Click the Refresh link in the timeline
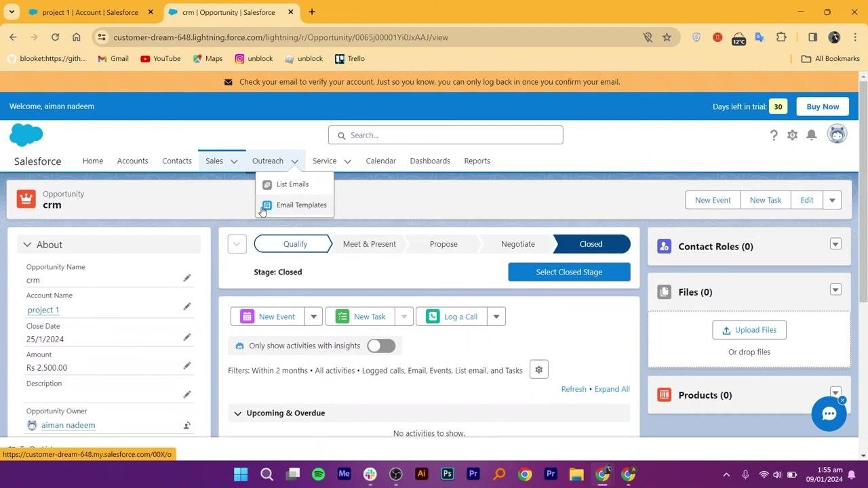Image resolution: width=868 pixels, height=488 pixels. [x=574, y=389]
